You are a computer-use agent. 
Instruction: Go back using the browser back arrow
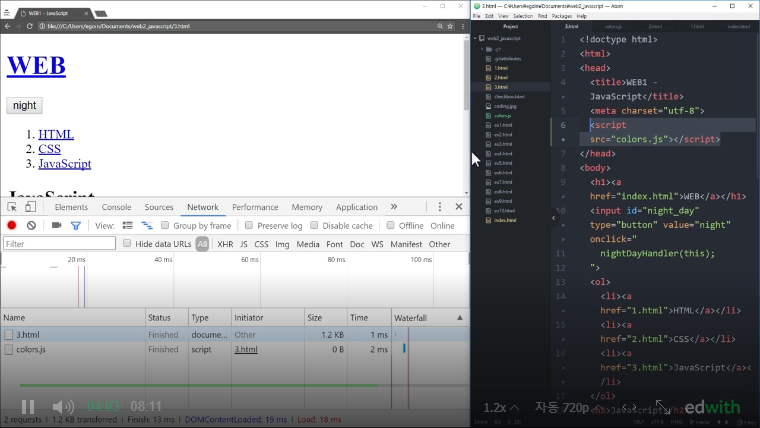[x=7, y=26]
